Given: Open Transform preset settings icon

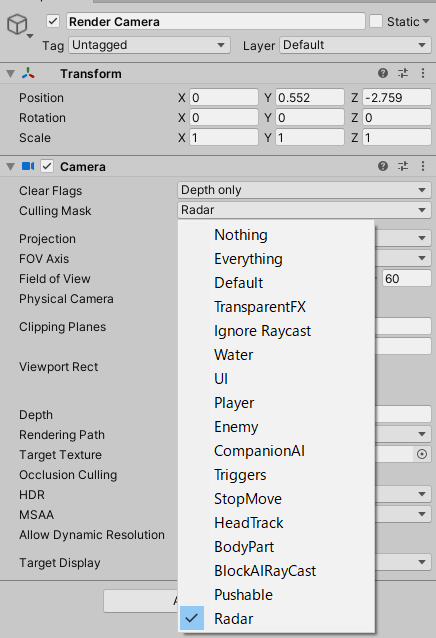Looking at the screenshot, I should tap(403, 73).
